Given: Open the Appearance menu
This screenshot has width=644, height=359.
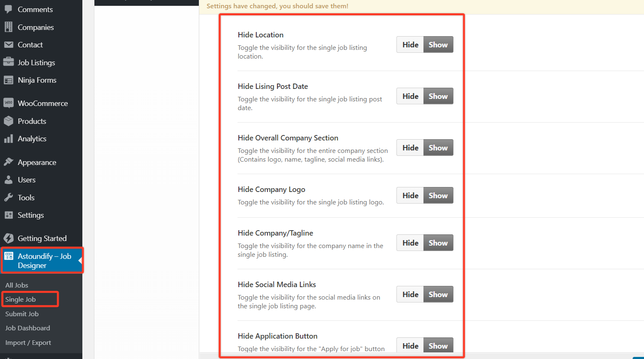Looking at the screenshot, I should [x=37, y=162].
